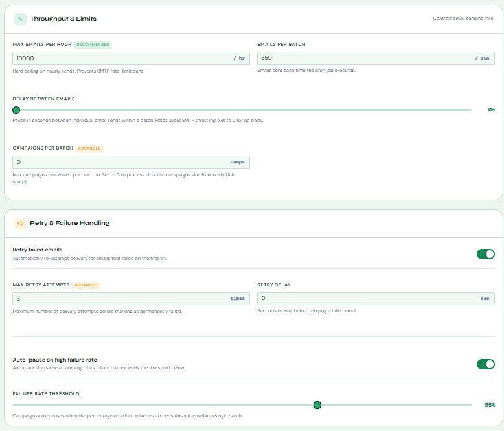This screenshot has height=431, width=504.
Task: Adjust the Failure Rate Threshold slider handle
Action: tap(317, 405)
